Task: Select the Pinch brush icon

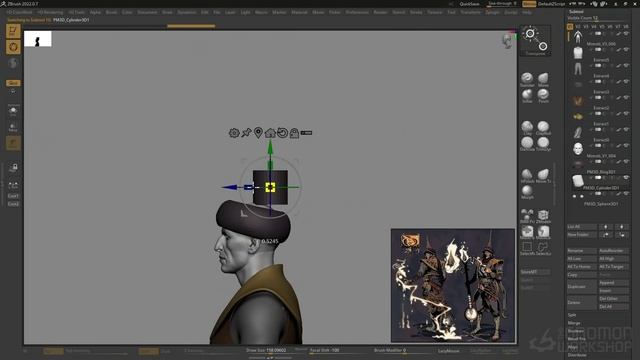Action: (543, 96)
